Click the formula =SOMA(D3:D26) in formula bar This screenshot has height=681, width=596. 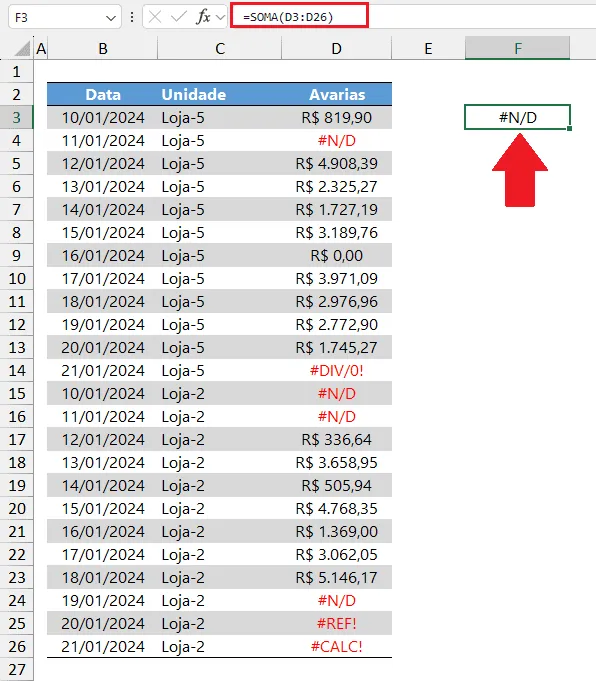coord(288,17)
